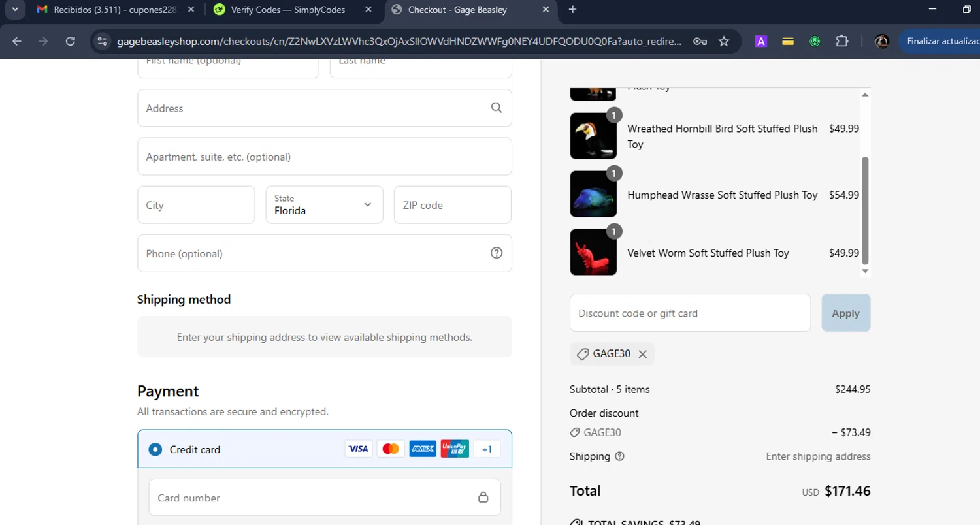Viewport: 980px width, 525px height.
Task: Go back to the previous page
Action: tap(17, 41)
